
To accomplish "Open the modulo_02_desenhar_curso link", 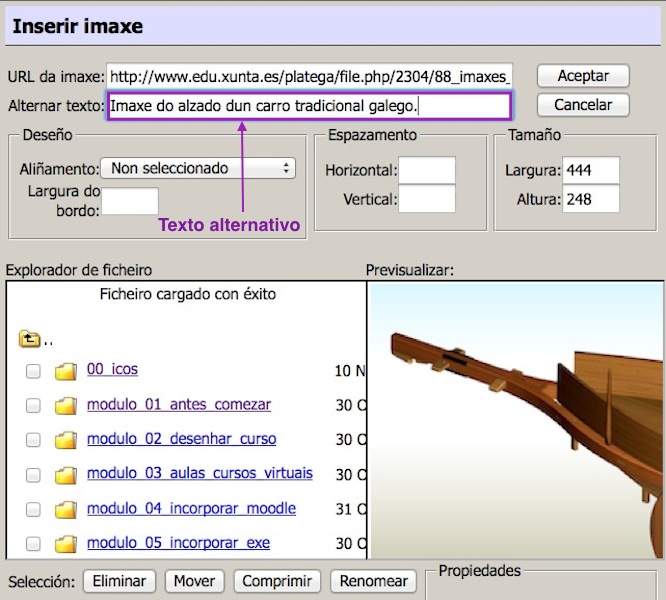I will [x=182, y=439].
